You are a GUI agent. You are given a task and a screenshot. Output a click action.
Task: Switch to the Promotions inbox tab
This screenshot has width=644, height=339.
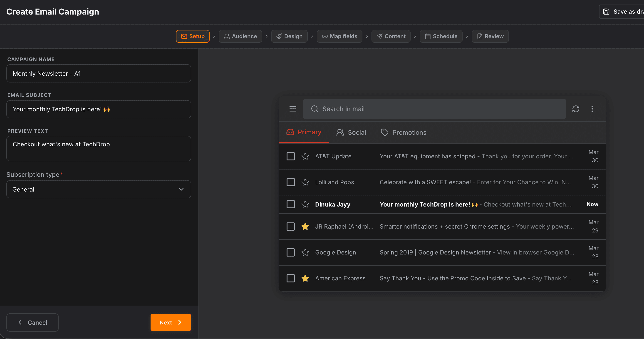click(x=403, y=132)
